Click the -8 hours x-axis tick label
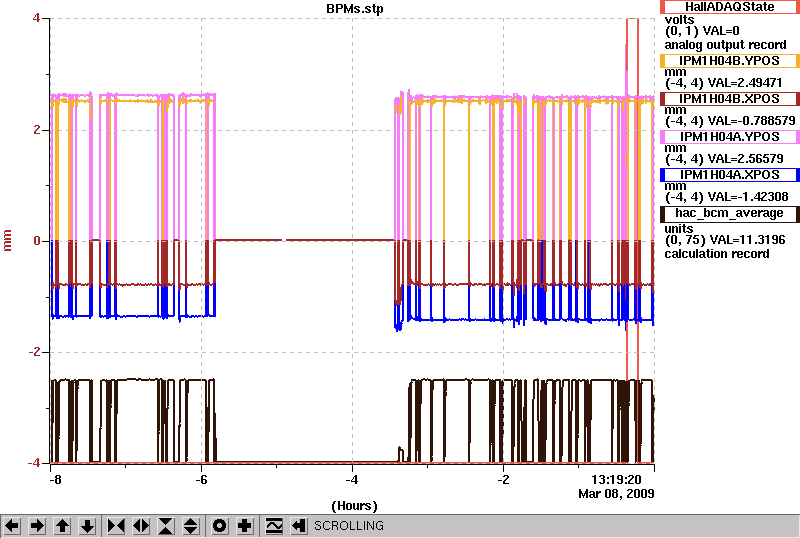Image resolution: width=800 pixels, height=538 pixels. (56, 480)
